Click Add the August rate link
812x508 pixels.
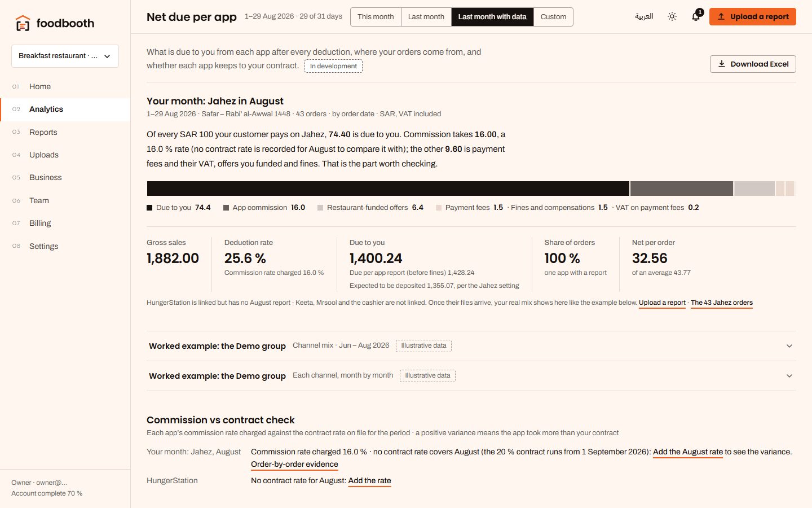[688, 452]
